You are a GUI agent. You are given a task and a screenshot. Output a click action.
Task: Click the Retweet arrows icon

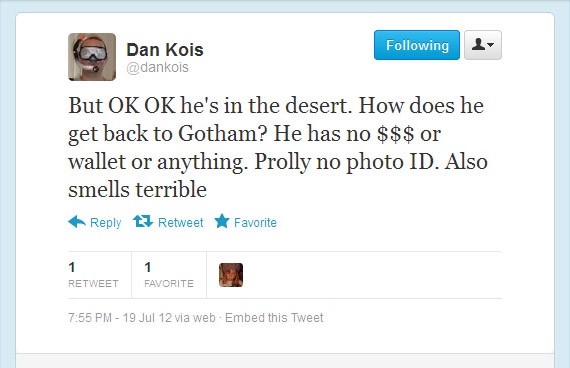point(142,221)
